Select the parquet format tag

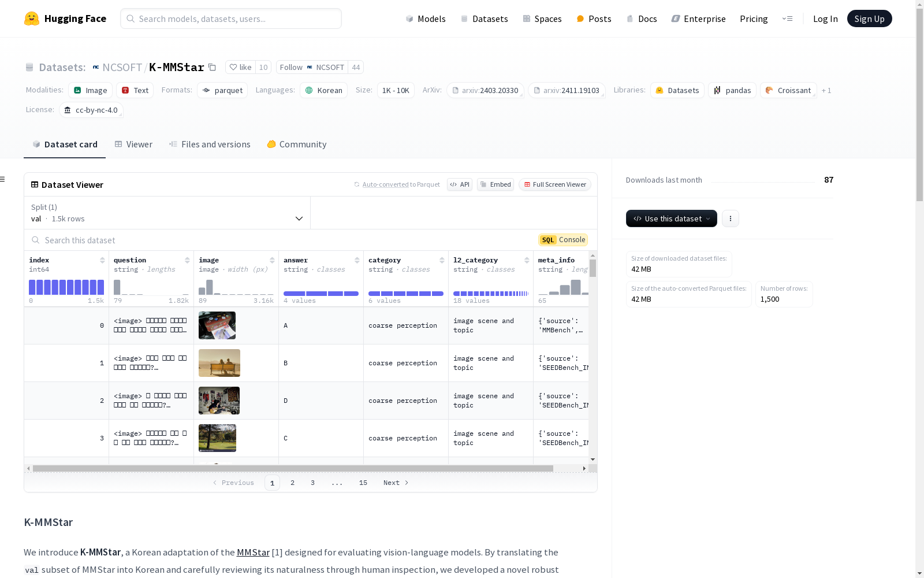[222, 90]
